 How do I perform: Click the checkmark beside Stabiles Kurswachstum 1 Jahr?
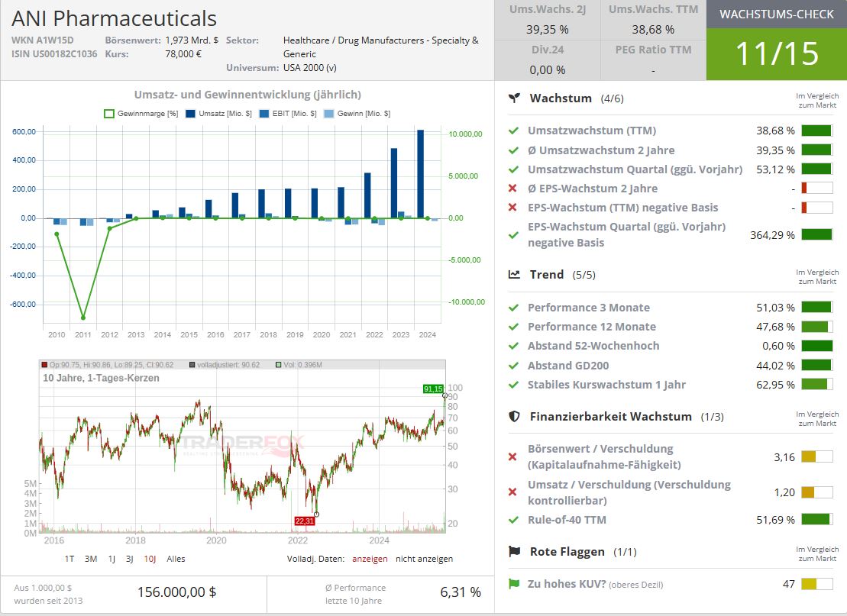[513, 385]
